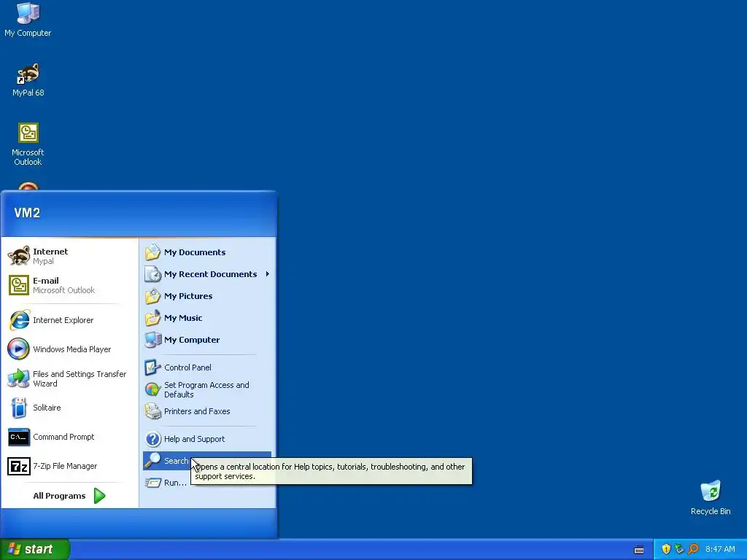Open My Pictures folder

207,296
